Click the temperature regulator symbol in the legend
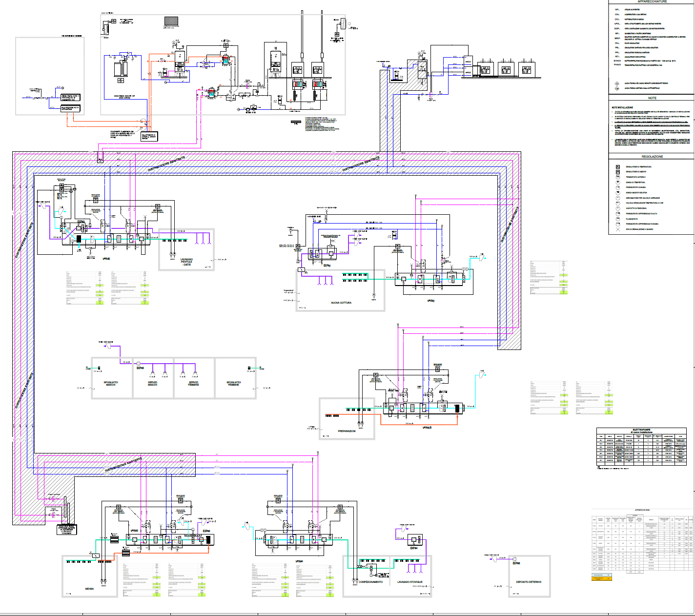This screenshot has width=695, height=616. tap(617, 167)
